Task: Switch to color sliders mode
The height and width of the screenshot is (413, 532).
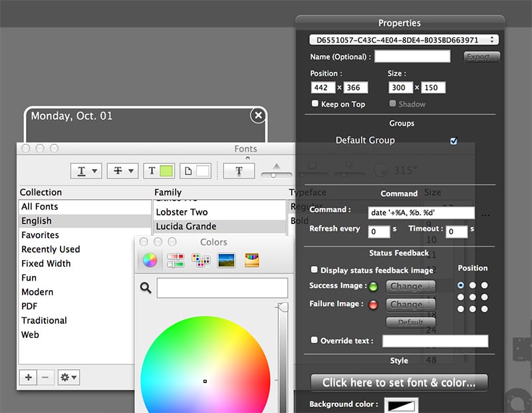Action: 174,259
